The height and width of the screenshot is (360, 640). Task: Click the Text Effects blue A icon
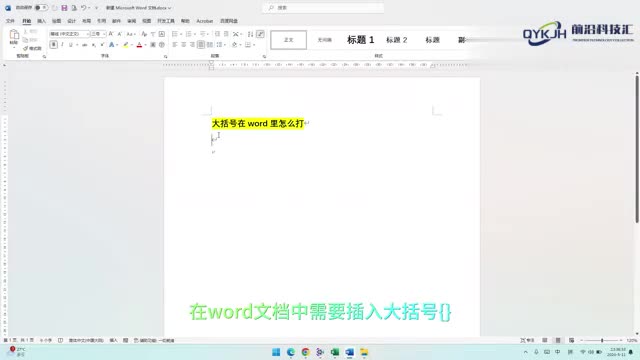point(111,44)
